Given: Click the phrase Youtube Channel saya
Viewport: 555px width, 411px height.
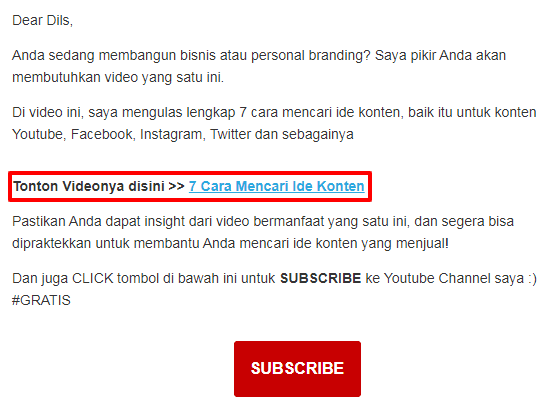Looking at the screenshot, I should tap(454, 279).
